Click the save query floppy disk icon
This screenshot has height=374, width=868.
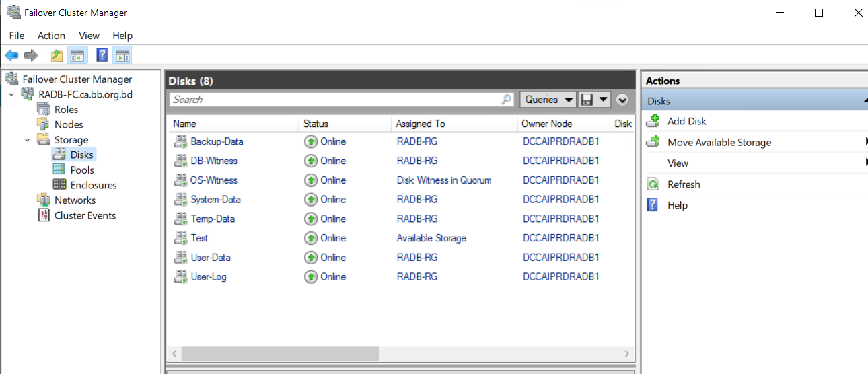tap(587, 100)
